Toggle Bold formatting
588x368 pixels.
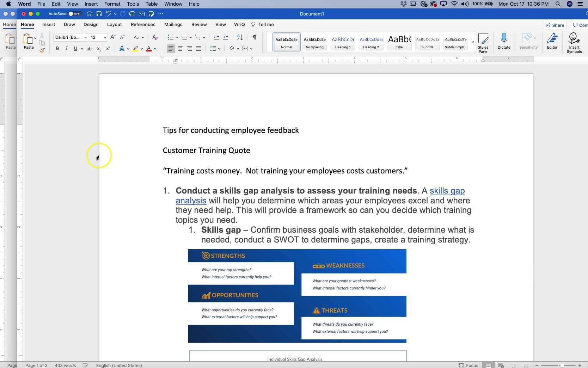tap(57, 49)
